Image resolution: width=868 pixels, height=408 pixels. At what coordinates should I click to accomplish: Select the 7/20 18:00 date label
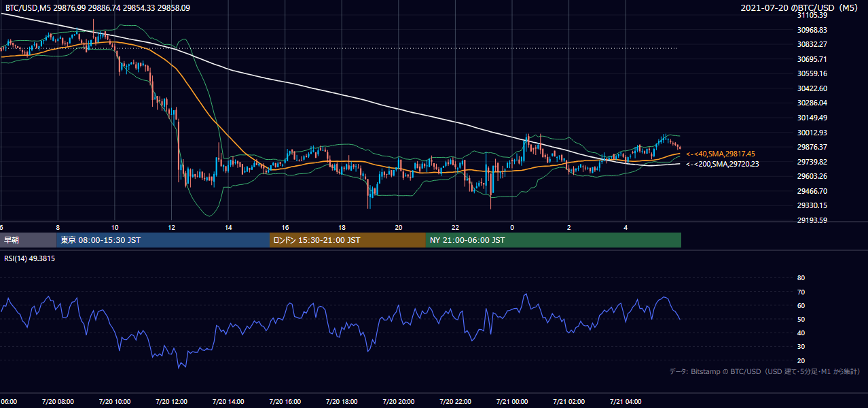click(342, 402)
